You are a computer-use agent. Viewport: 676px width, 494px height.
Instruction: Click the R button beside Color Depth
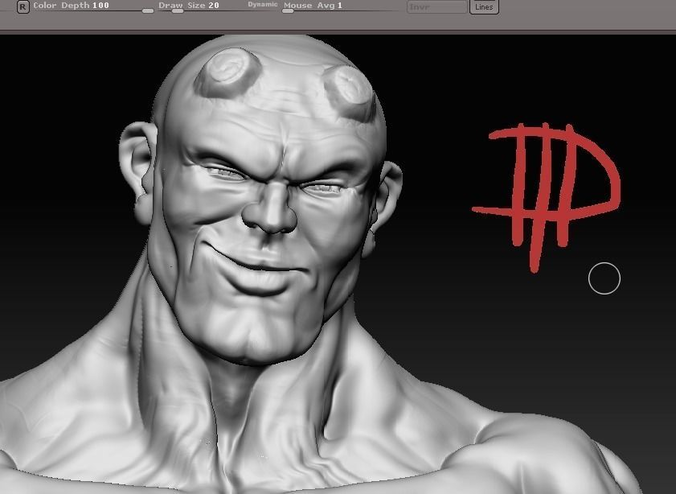click(x=23, y=7)
